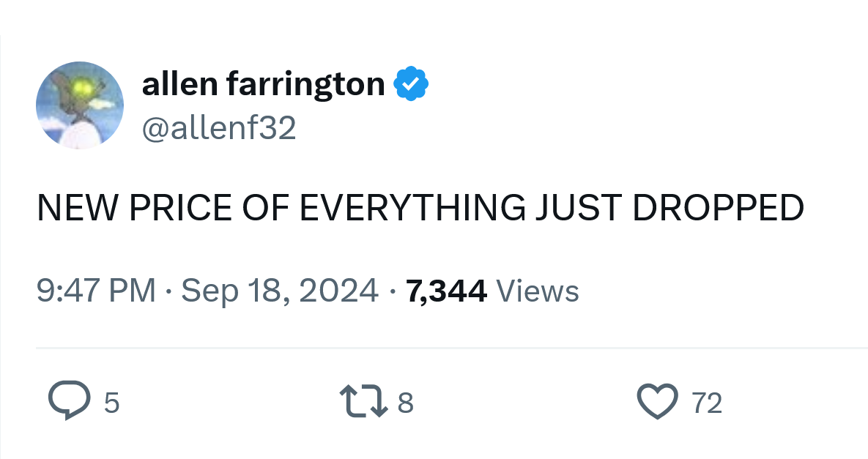Click the word EVERYTHING in the tweet text
This screenshot has height=459, width=868.
[412, 209]
